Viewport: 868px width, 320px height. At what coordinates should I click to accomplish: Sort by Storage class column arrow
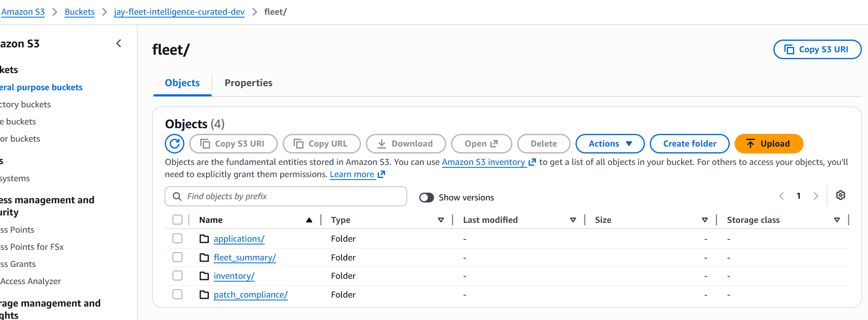coord(837,220)
